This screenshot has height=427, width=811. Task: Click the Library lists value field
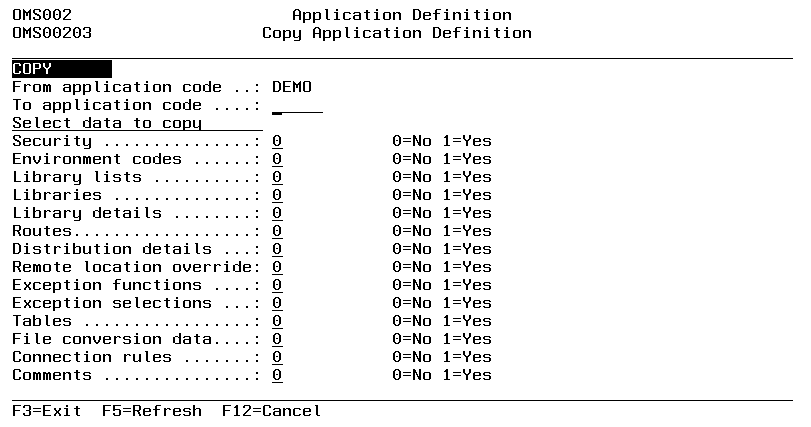(x=277, y=177)
